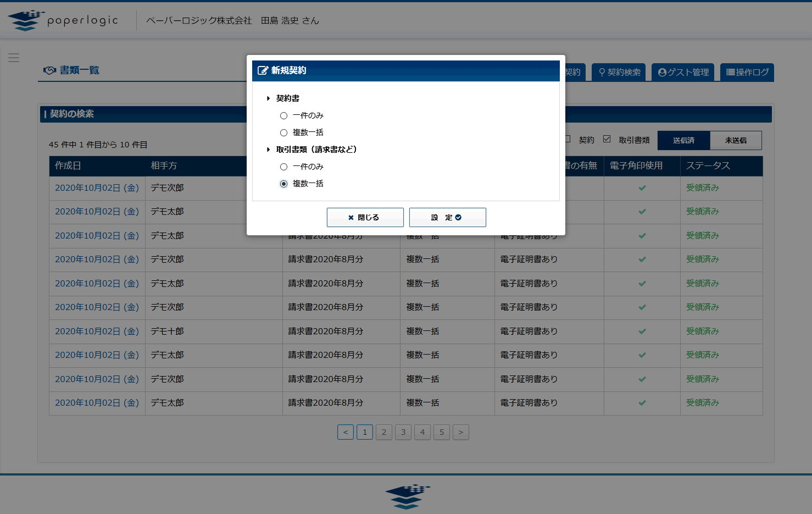812x514 pixels.
Task: Switch to 未送信 unsent list
Action: pyautogui.click(x=736, y=140)
